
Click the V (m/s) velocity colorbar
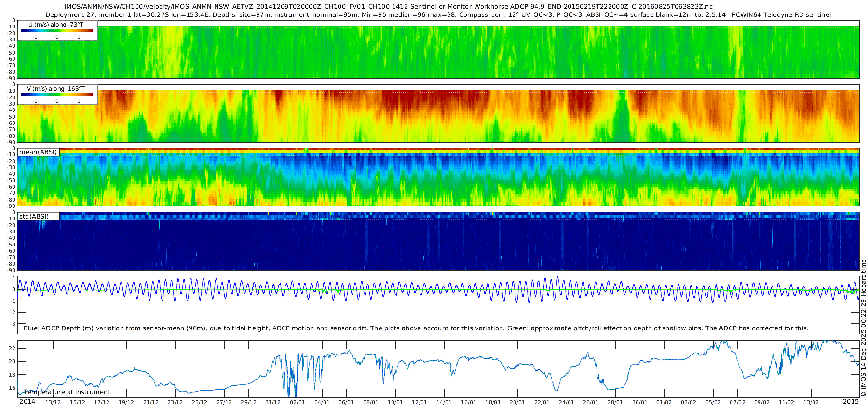pos(57,95)
